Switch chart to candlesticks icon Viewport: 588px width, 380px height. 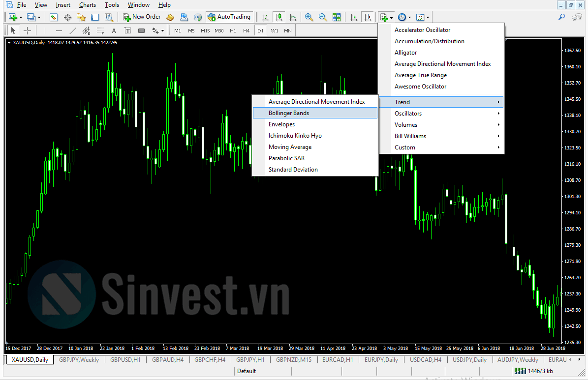pos(279,17)
